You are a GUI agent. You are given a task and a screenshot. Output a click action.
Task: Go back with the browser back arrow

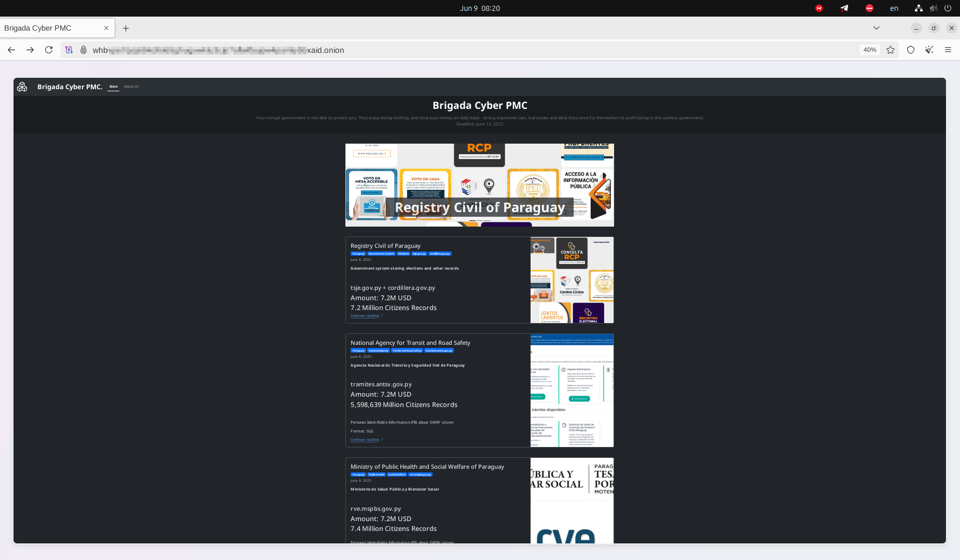pyautogui.click(x=11, y=50)
